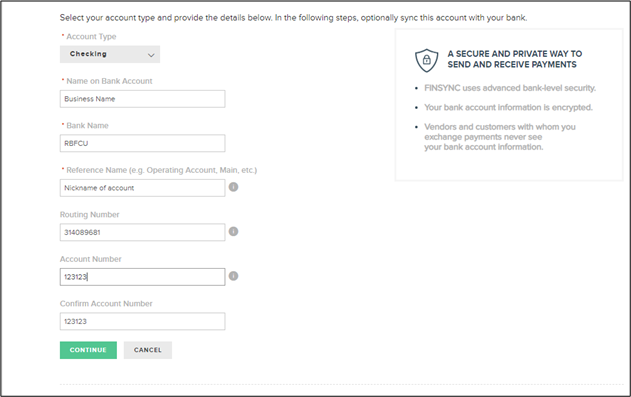Image resolution: width=631 pixels, height=397 pixels.
Task: Open the Account Type dropdown
Action: click(110, 54)
